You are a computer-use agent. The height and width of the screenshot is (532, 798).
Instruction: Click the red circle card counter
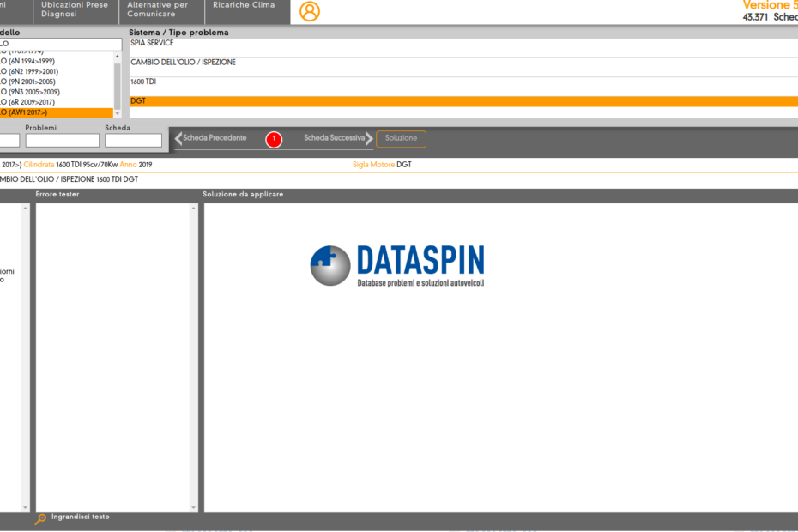(274, 139)
